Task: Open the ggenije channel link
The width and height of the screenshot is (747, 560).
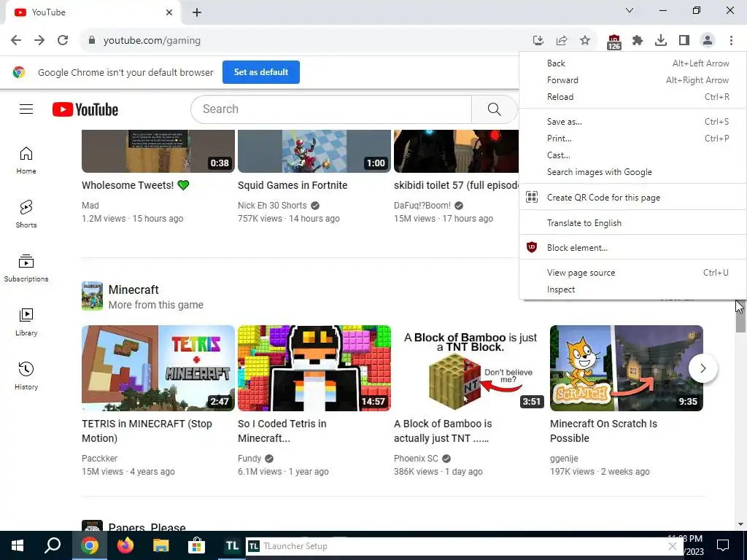Action: pos(564,458)
